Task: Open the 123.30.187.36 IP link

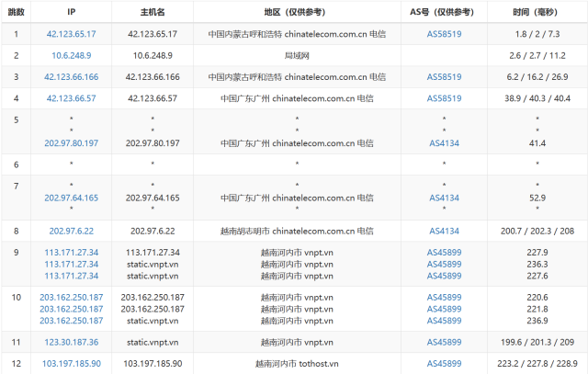Action: (x=72, y=342)
